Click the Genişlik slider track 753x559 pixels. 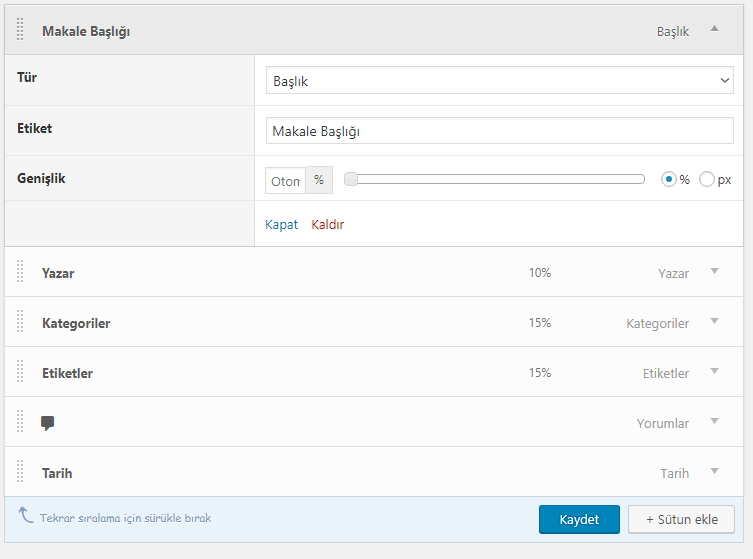click(x=495, y=179)
